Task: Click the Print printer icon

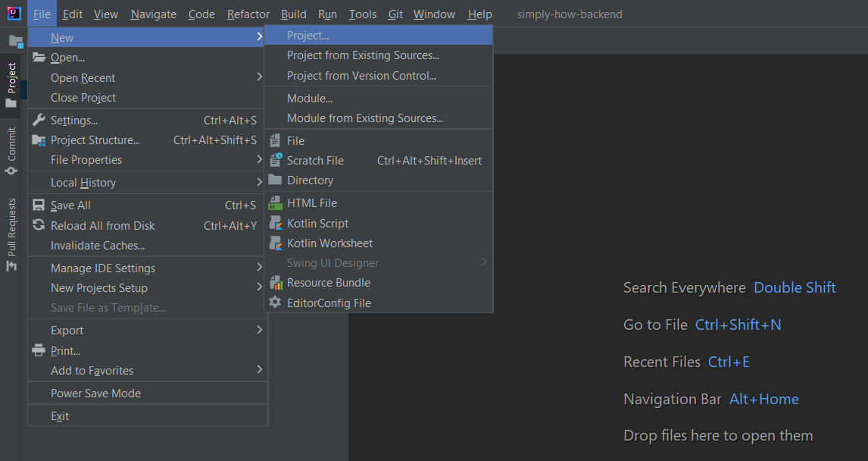Action: pos(39,350)
